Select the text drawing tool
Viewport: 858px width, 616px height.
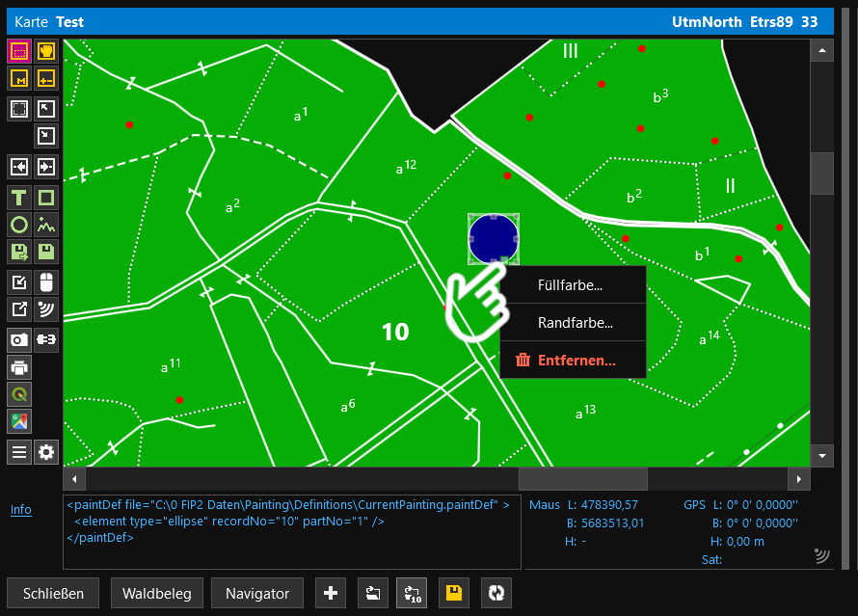[19, 198]
